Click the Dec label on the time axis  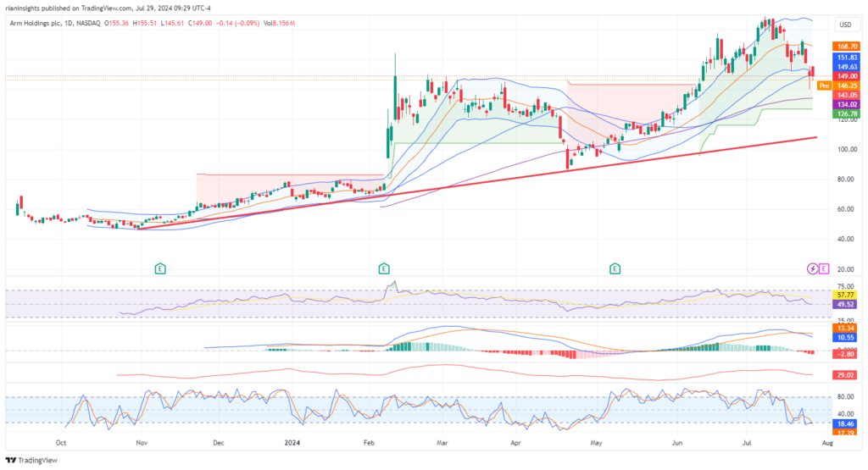pyautogui.click(x=219, y=443)
